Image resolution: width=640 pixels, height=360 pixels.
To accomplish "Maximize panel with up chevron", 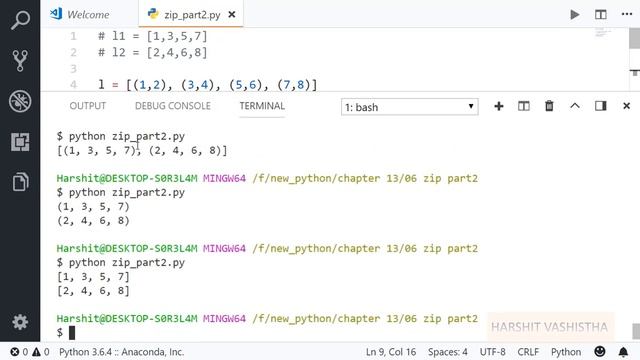I will pos(575,106).
